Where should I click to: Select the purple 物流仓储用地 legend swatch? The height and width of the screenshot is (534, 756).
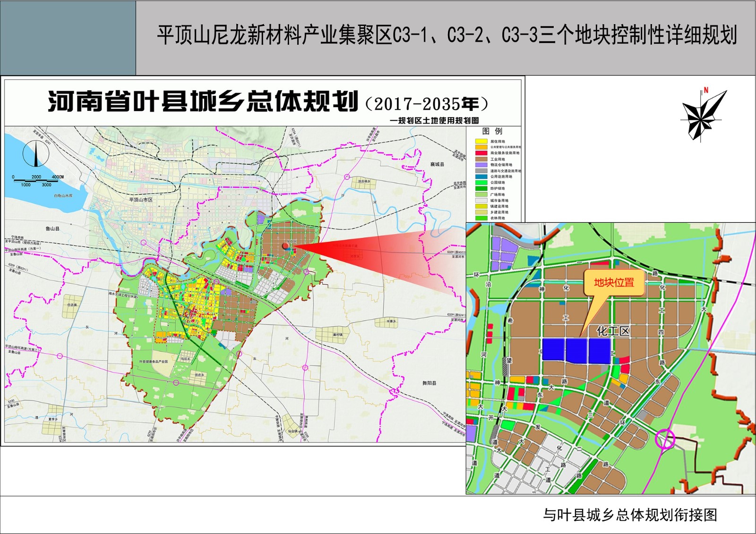point(481,165)
